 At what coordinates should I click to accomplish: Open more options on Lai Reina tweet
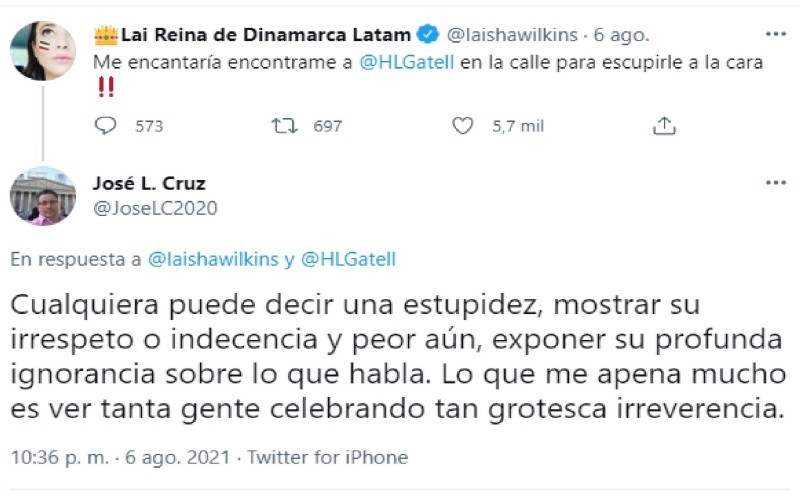point(775,33)
